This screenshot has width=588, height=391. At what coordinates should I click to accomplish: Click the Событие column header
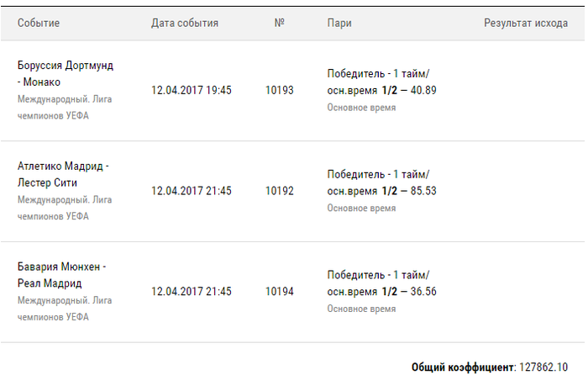39,24
